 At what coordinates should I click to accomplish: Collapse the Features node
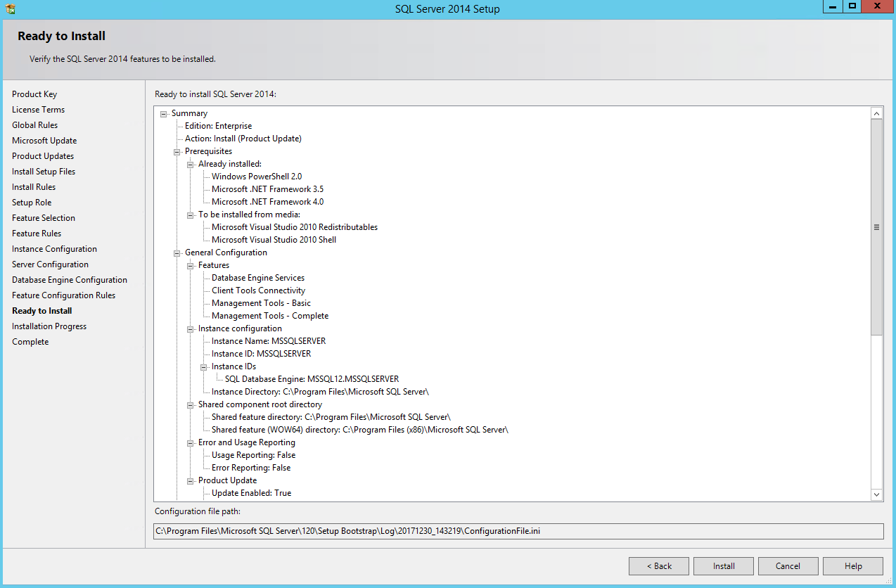pos(190,265)
